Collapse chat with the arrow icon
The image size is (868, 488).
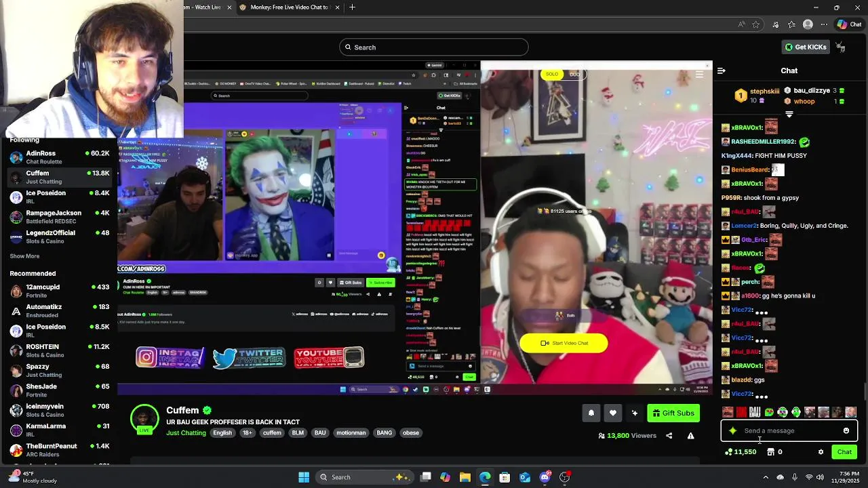click(x=722, y=70)
